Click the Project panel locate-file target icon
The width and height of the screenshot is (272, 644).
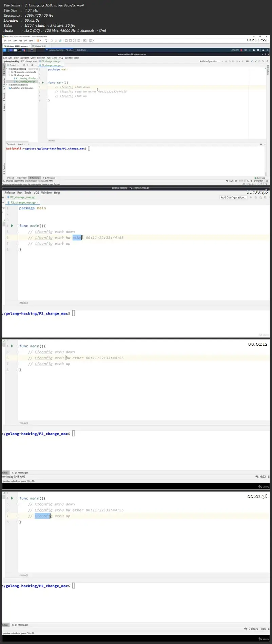24,65
